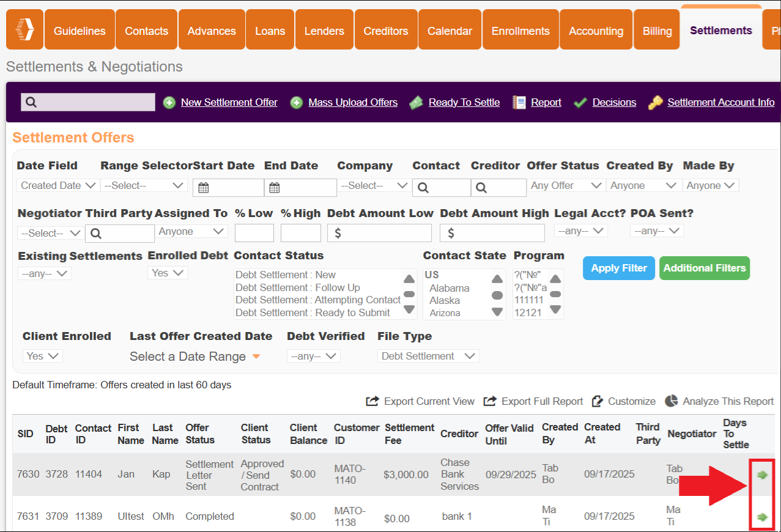
Task: Open the Legal Acct? dropdown
Action: tap(581, 231)
